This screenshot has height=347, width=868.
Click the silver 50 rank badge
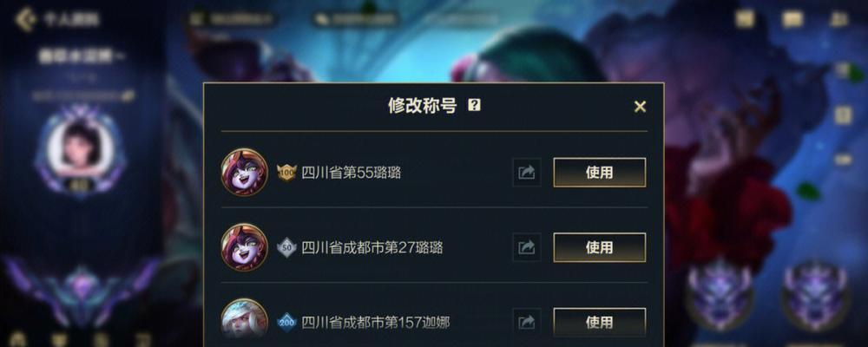pyautogui.click(x=286, y=247)
